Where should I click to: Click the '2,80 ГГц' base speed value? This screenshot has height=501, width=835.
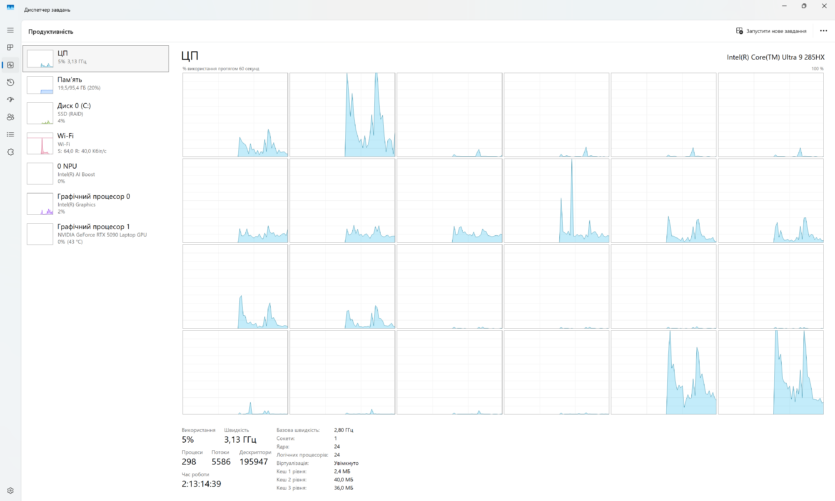pyautogui.click(x=343, y=430)
